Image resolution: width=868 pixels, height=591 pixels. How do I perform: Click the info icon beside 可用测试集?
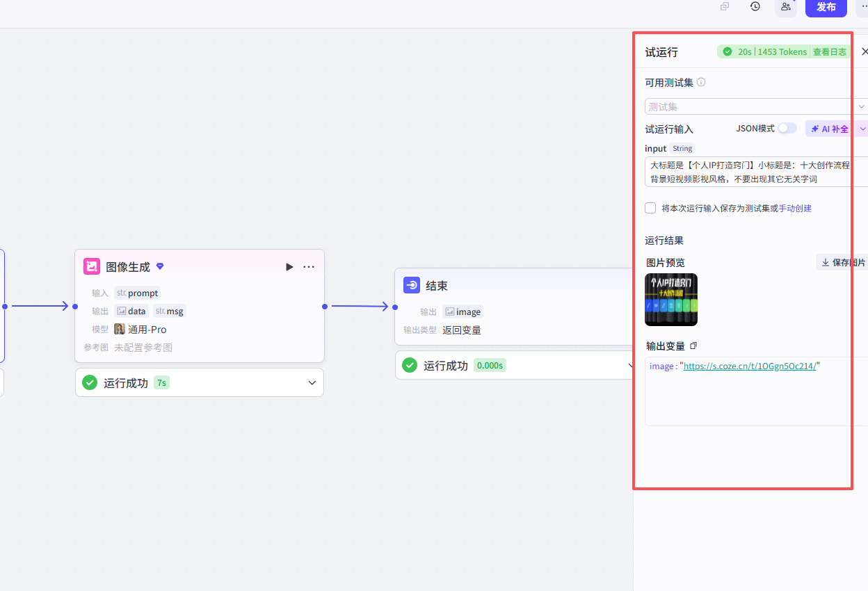pyautogui.click(x=701, y=82)
